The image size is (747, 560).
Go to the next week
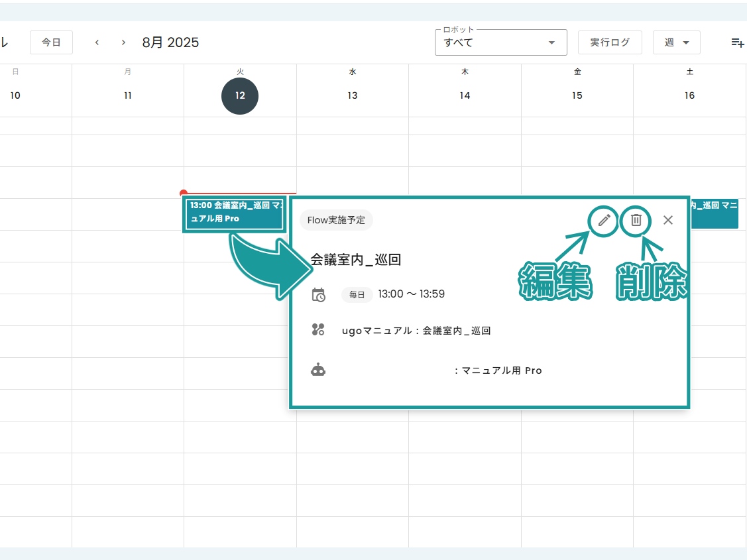tap(123, 42)
